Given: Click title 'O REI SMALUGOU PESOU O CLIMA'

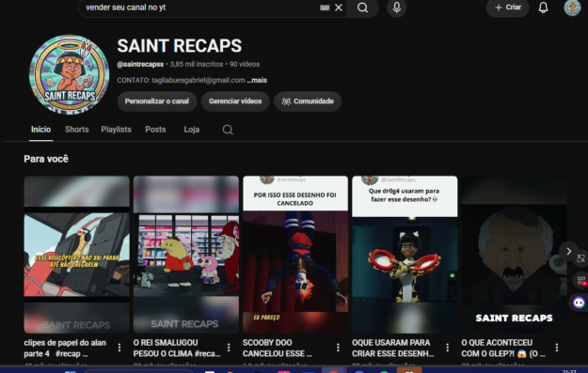Looking at the screenshot, I should tap(177, 349).
